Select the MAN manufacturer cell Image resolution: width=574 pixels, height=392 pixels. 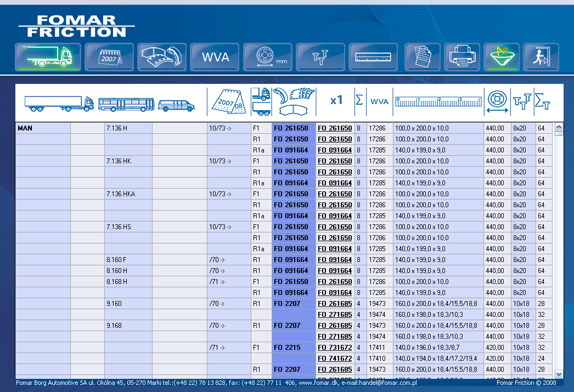[43, 128]
